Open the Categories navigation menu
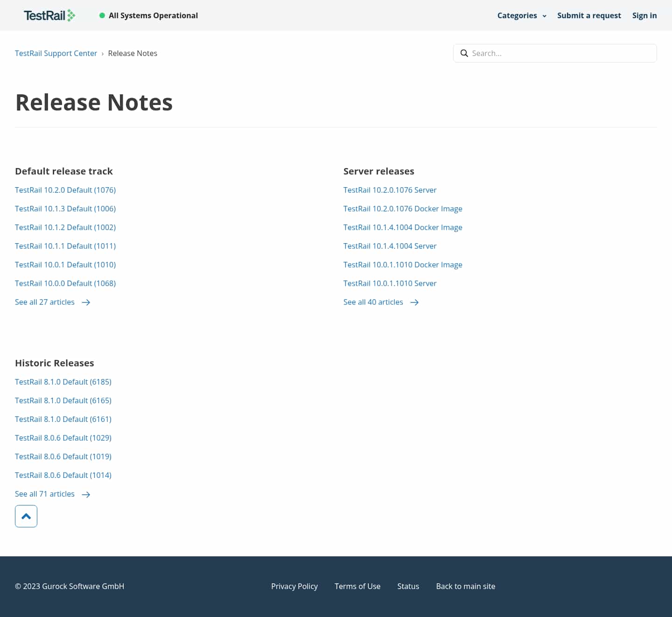The height and width of the screenshot is (617, 672). (x=517, y=15)
